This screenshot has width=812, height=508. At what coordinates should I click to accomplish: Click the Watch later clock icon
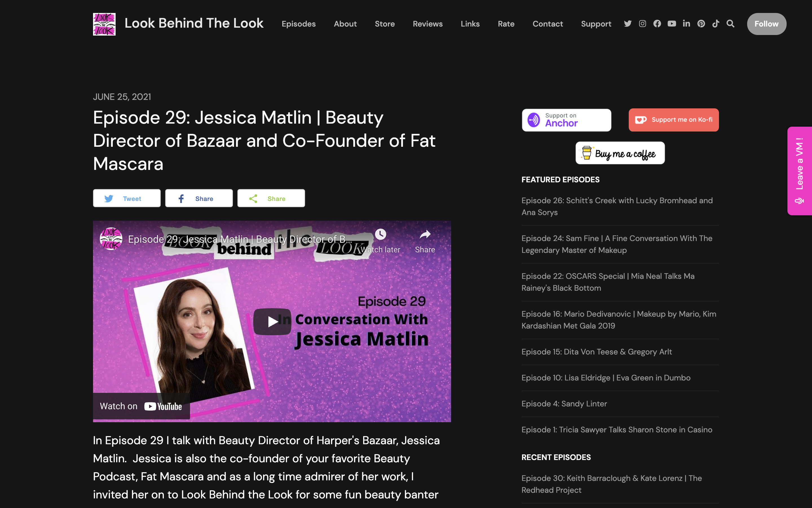[381, 234]
